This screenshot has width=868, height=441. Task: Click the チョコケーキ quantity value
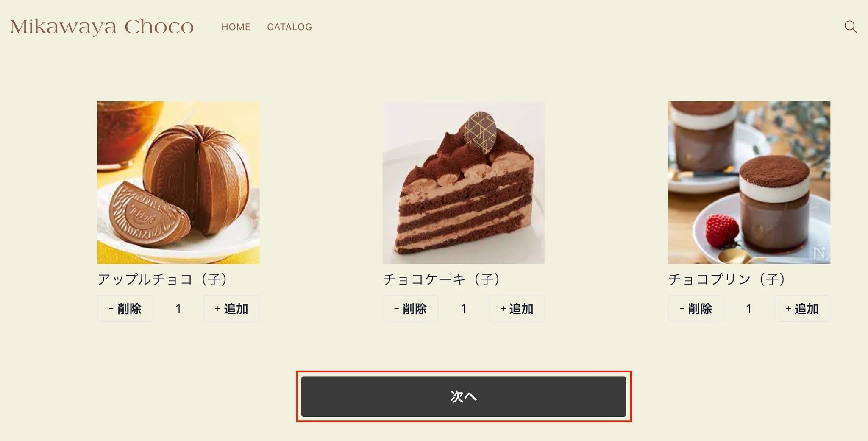pyautogui.click(x=464, y=309)
